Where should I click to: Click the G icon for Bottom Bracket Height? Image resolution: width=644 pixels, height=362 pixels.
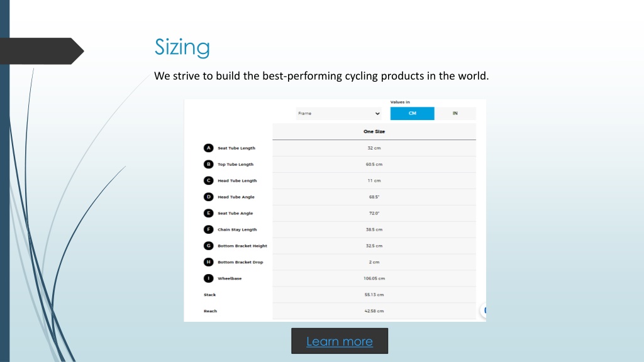208,246
